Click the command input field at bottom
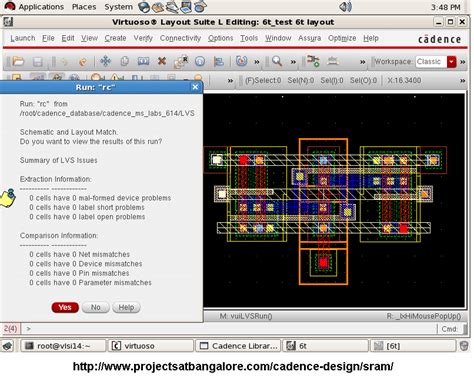474x378 pixels. click(229, 329)
